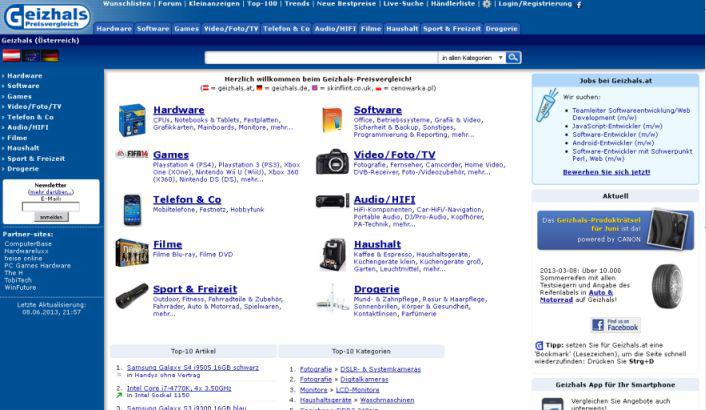Click the tire image in Aktuell section
The image size is (706, 410).
coord(667,286)
